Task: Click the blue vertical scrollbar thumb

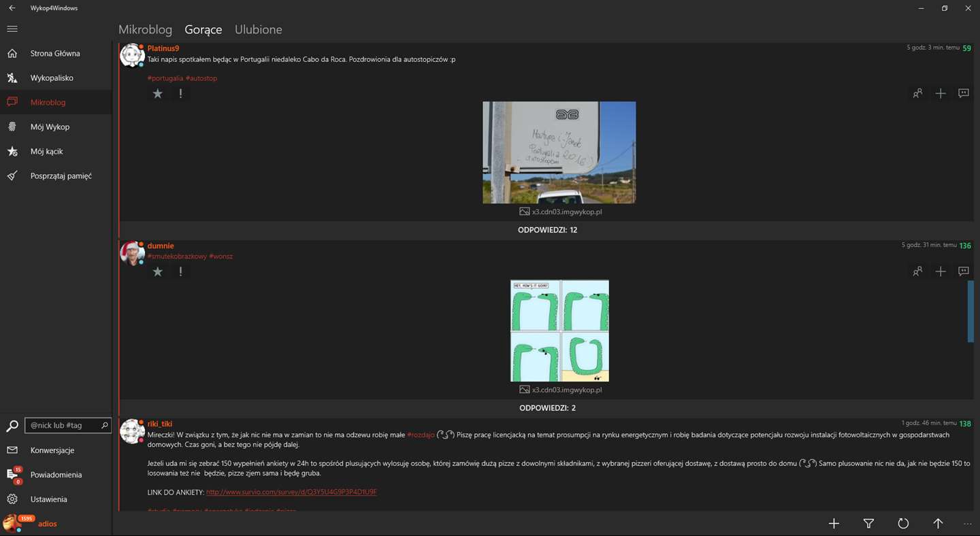Action: [970, 311]
